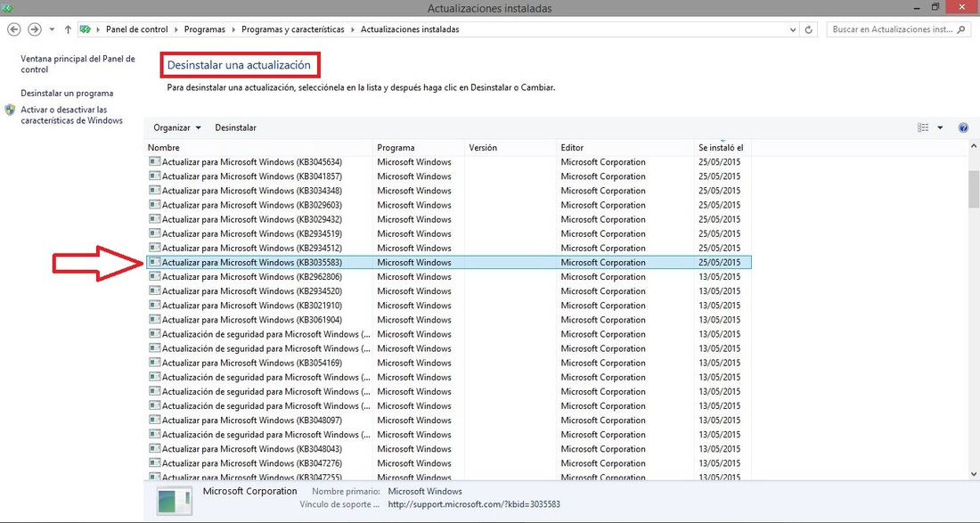Click the icon of update KB3021910

pyautogui.click(x=154, y=305)
